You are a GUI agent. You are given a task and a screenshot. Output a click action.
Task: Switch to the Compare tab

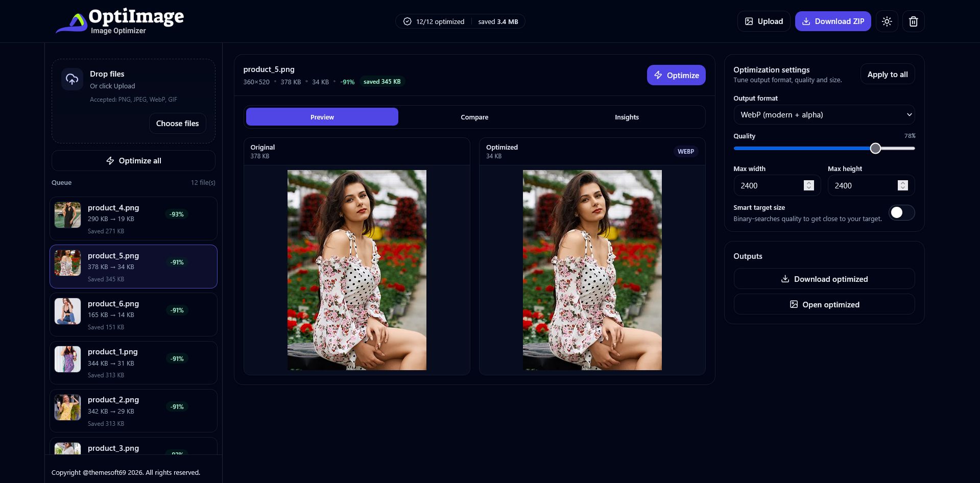[474, 117]
